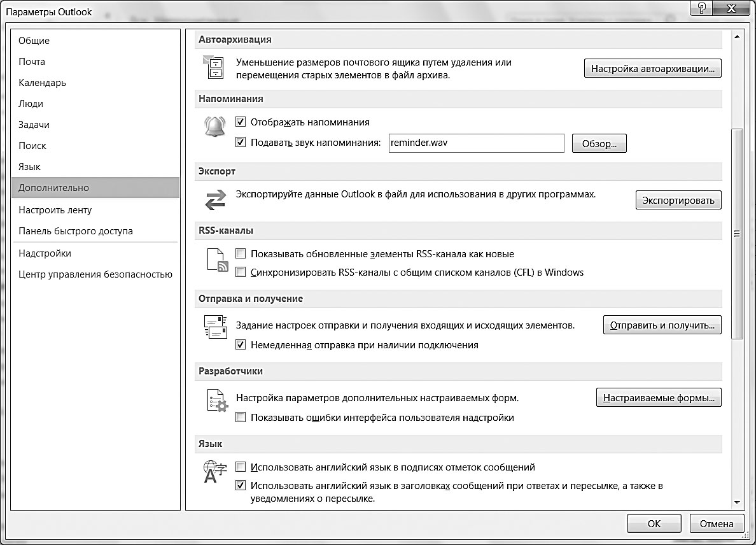Enable Показывать обновленные элементы RSS-канала checkbox
This screenshot has height=545, width=756.
241,253
